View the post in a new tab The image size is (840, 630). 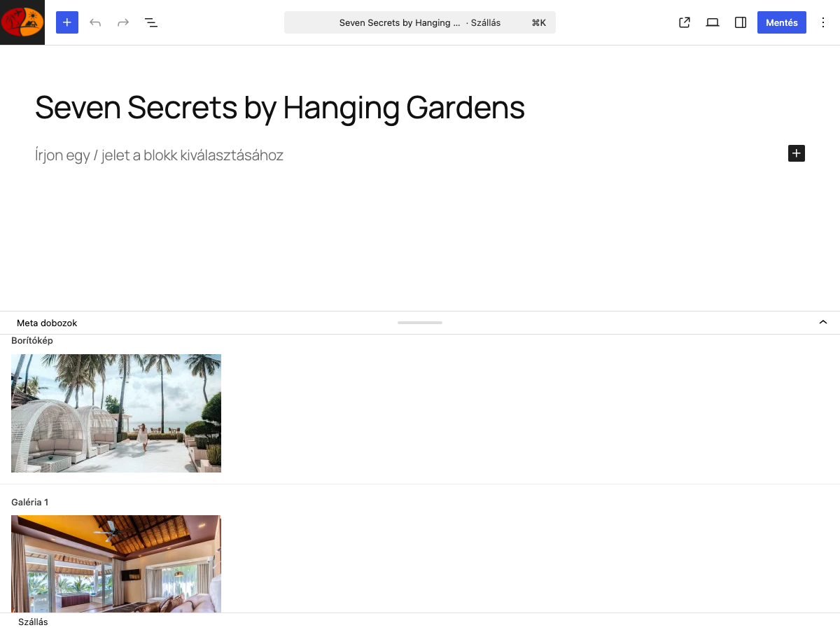[x=685, y=22]
